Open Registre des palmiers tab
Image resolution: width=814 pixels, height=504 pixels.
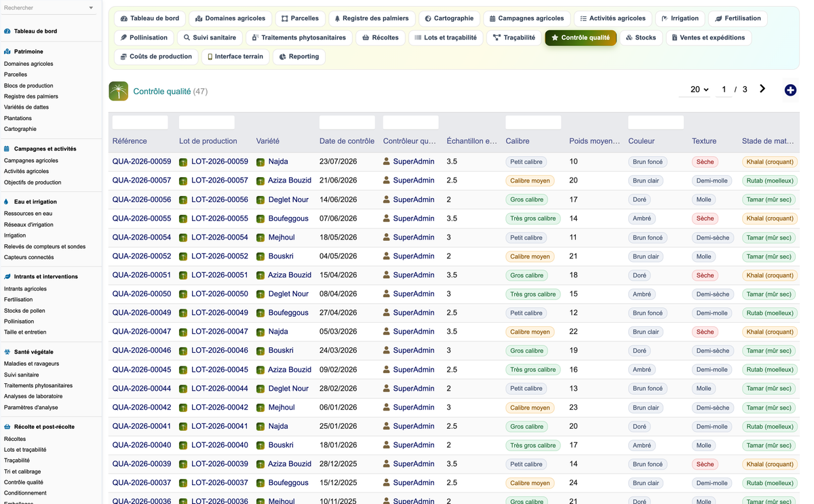click(371, 18)
